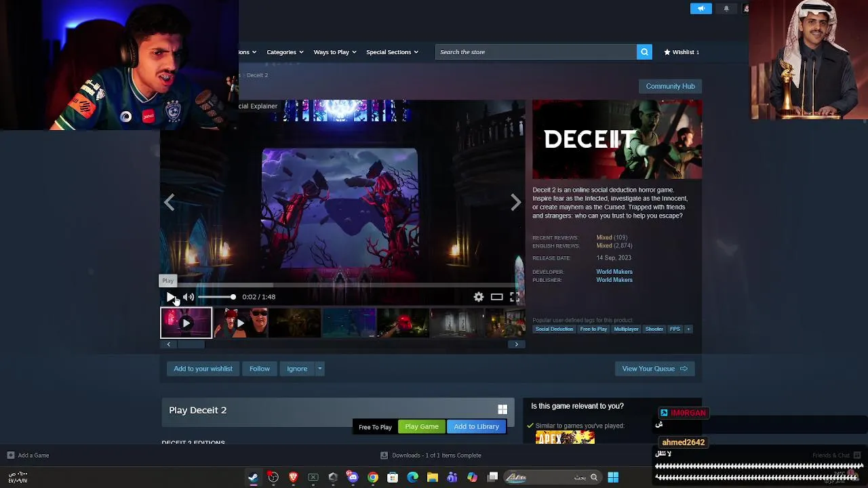The image size is (868, 488).
Task: Open Microsoft Store from taskbar
Action: [393, 477]
